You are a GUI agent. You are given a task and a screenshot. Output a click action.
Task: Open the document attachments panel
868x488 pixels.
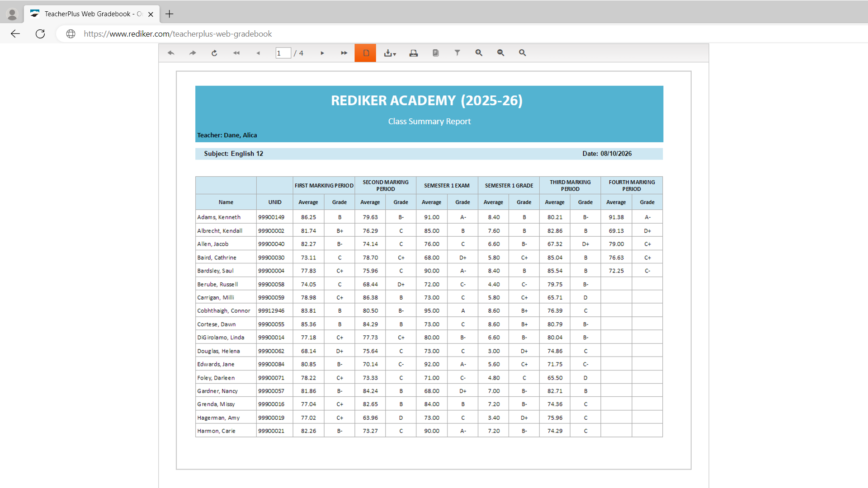tap(435, 53)
